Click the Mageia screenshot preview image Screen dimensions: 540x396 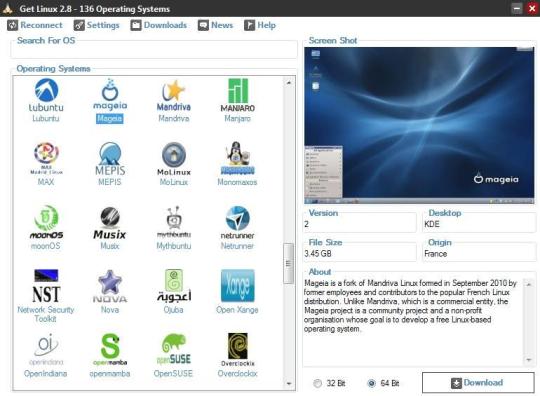[419, 125]
